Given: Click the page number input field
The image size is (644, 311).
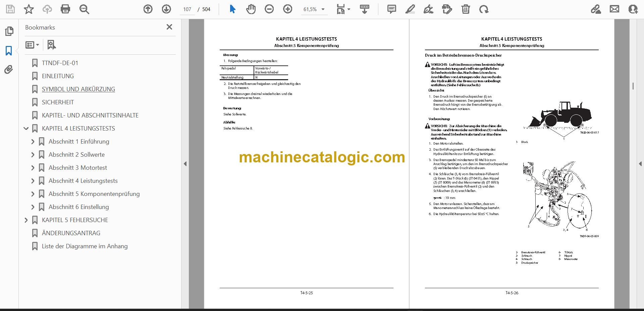Looking at the screenshot, I should click(187, 9).
